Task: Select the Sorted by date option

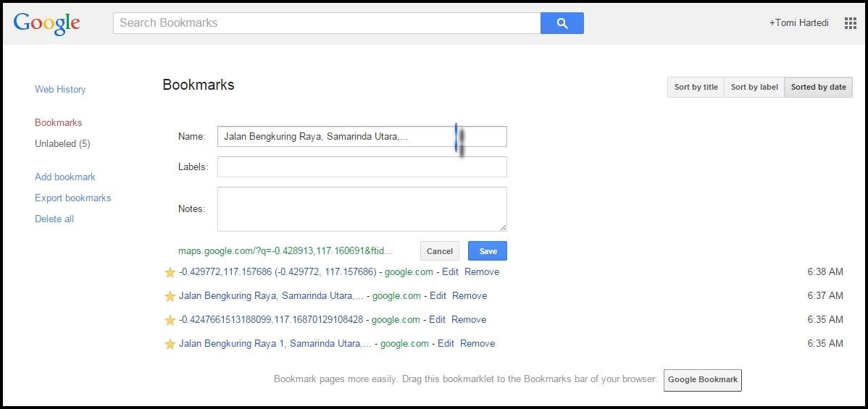Action: coord(818,87)
